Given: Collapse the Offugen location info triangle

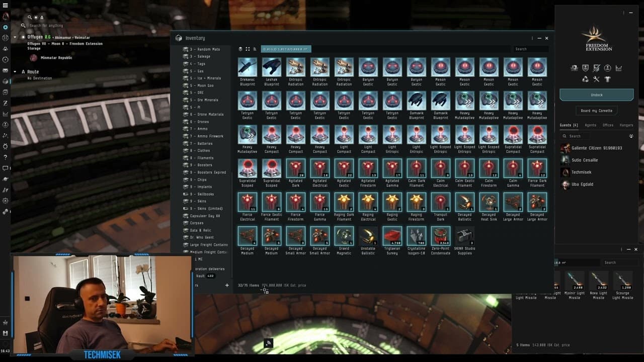Looking at the screenshot, I should 16,37.
